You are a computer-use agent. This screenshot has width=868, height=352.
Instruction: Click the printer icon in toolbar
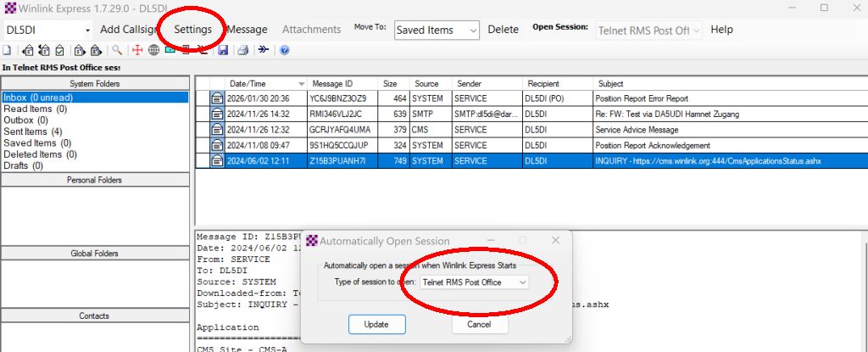[243, 51]
